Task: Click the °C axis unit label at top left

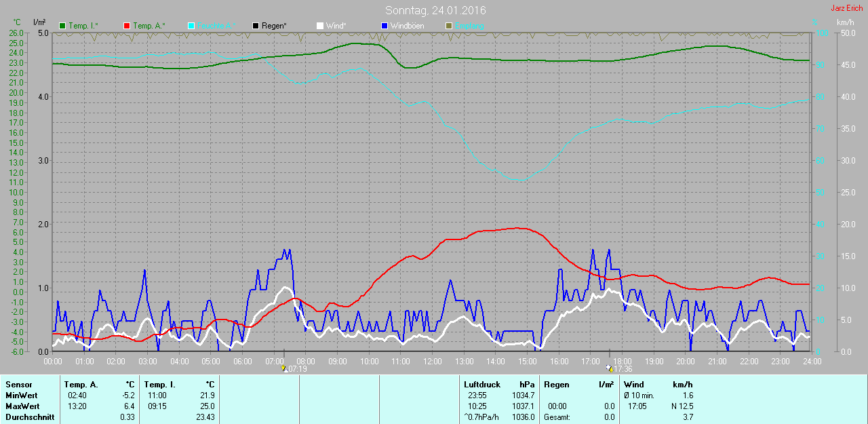Action: pos(17,22)
